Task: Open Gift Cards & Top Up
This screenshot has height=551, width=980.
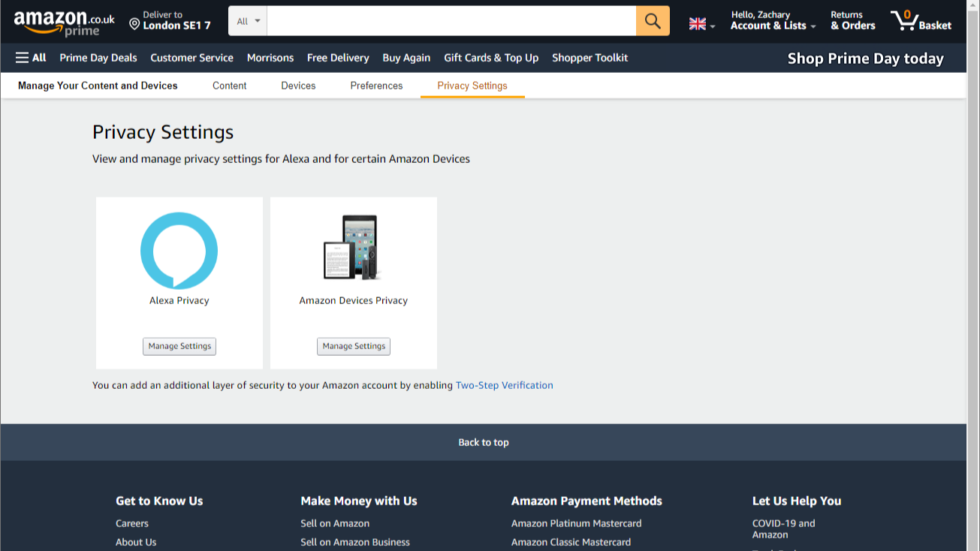Action: pyautogui.click(x=491, y=58)
